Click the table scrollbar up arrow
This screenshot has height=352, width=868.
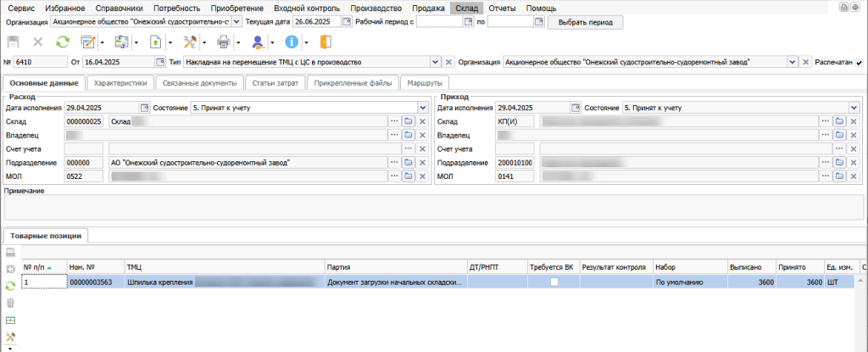(861, 282)
